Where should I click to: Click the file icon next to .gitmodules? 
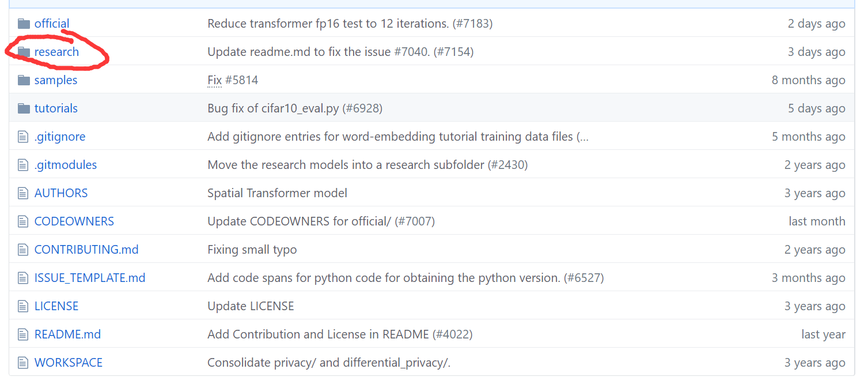point(23,164)
